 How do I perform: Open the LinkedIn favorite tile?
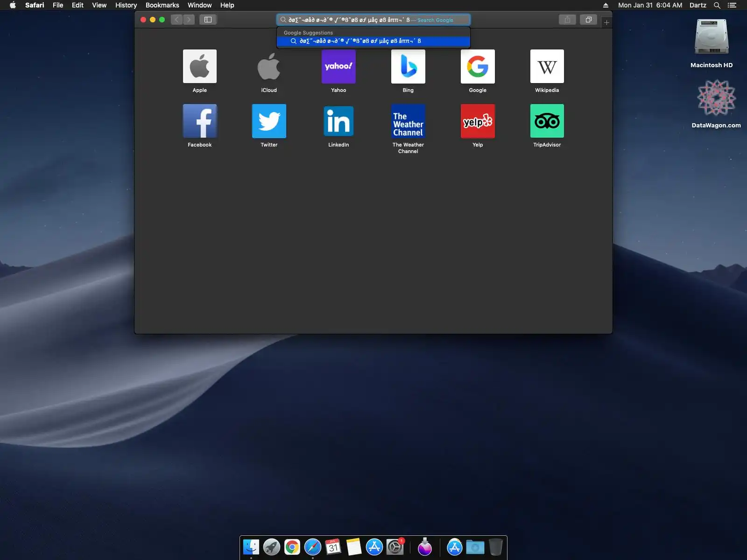click(x=338, y=121)
